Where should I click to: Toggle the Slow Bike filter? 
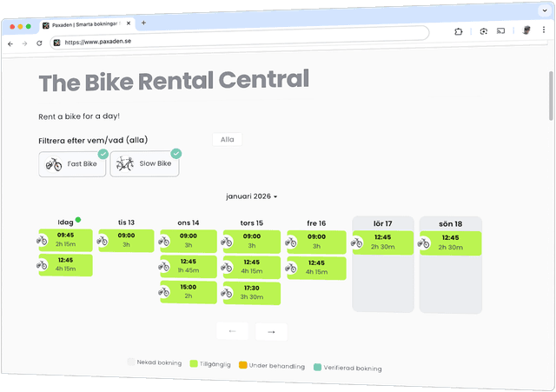coord(144,163)
